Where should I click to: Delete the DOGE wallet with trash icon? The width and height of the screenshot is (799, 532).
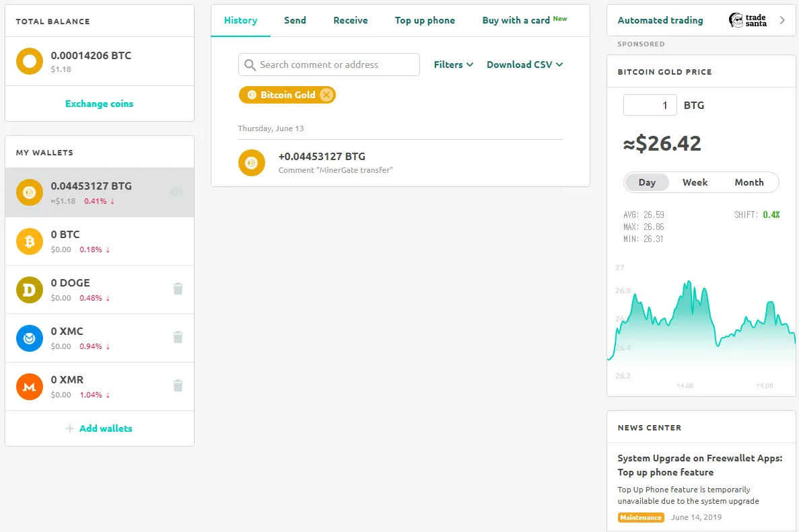[178, 289]
